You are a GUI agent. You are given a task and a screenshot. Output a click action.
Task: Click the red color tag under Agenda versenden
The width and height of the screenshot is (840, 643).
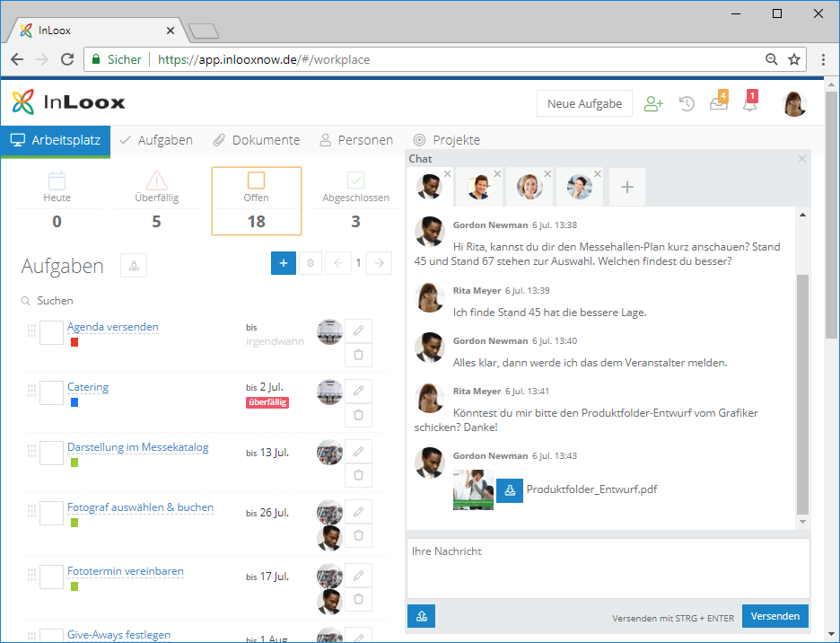tap(74, 342)
